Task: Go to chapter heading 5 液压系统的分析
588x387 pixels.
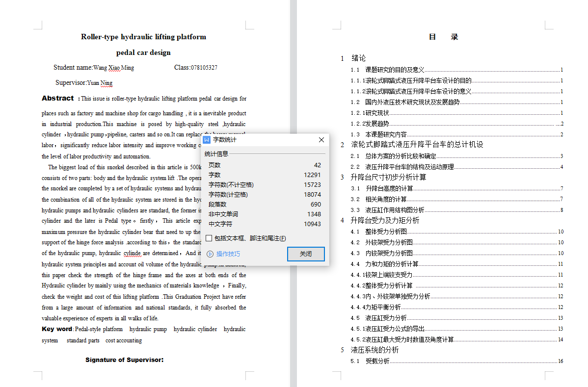Action: pos(374,350)
